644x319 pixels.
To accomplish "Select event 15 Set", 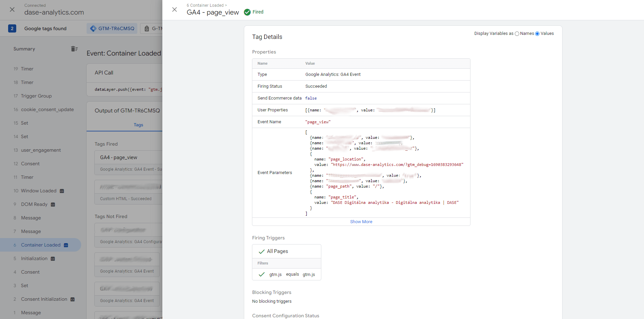I will 41,123.
